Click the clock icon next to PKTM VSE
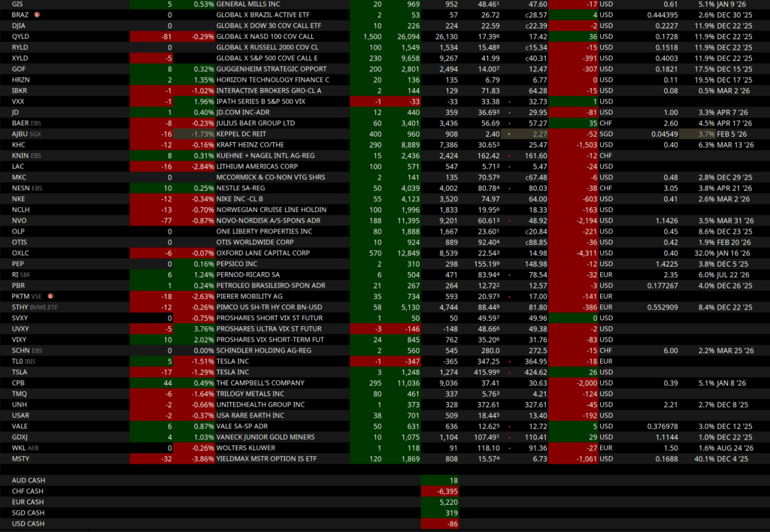Viewport: 770px width, 532px height. (50, 297)
